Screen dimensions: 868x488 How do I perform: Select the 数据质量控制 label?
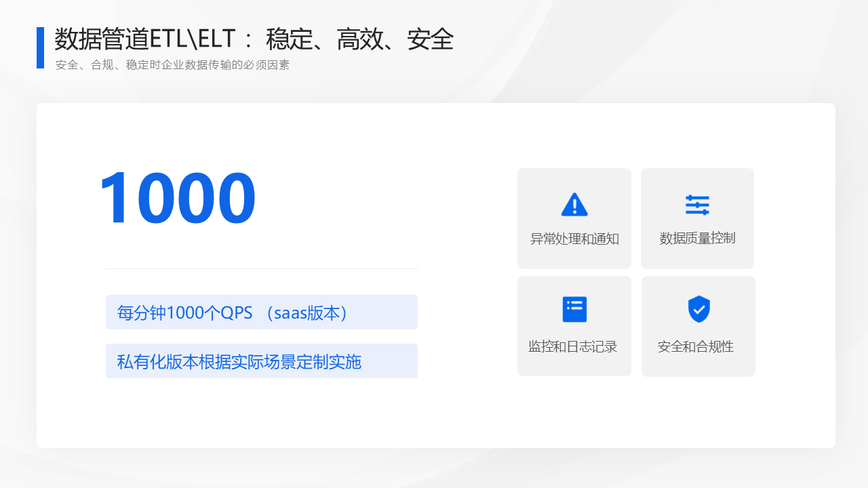point(697,238)
